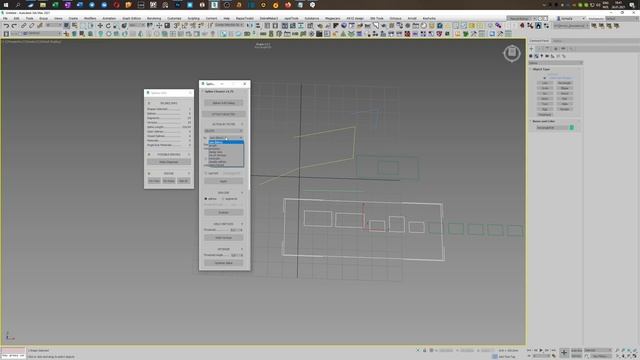Click the taskbar search magnifier icon

tap(18, 5)
